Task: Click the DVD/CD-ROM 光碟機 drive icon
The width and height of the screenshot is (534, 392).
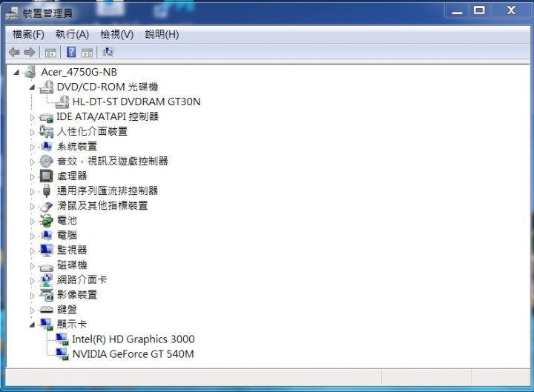Action: pos(46,87)
